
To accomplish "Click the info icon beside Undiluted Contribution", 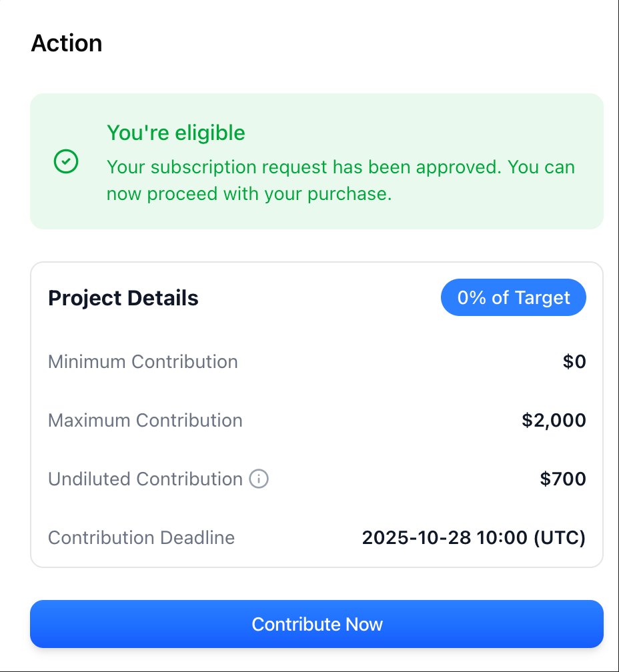I will (x=259, y=479).
